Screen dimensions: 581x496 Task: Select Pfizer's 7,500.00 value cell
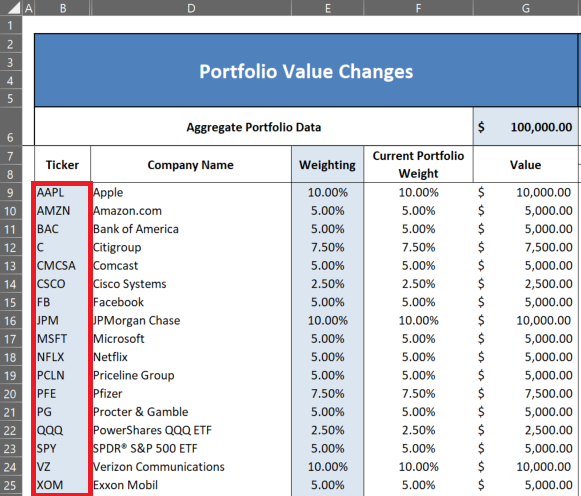525,394
